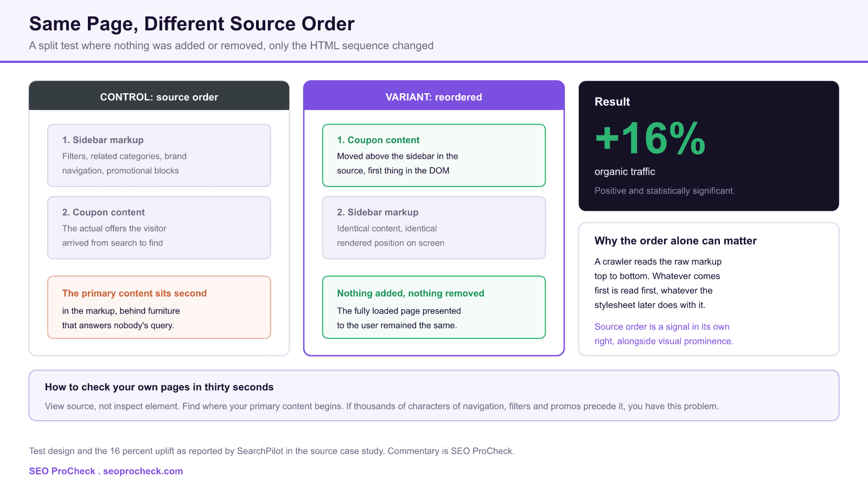Click 'Filters, related categories, brand' description text
The image size is (868, 488).
pos(124,156)
